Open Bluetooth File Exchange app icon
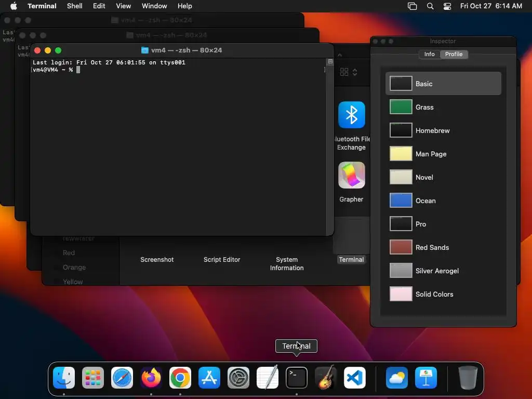 [x=352, y=115]
